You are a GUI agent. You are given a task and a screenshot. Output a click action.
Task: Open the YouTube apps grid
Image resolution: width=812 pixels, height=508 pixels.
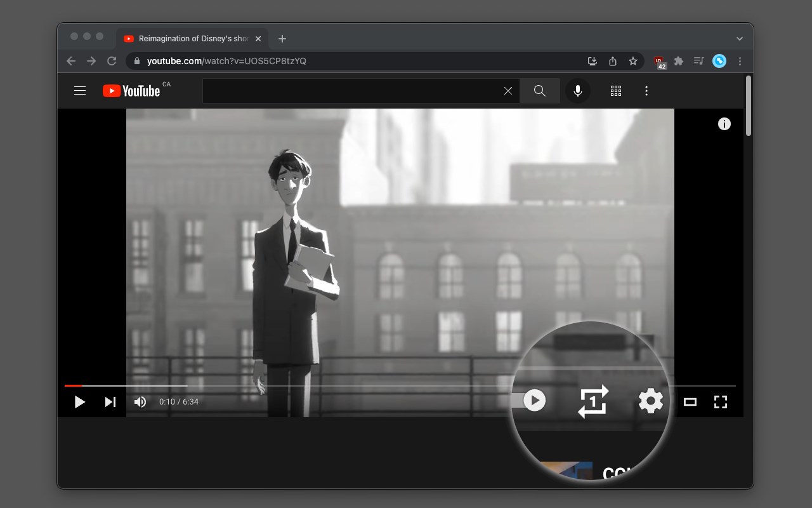tap(616, 91)
